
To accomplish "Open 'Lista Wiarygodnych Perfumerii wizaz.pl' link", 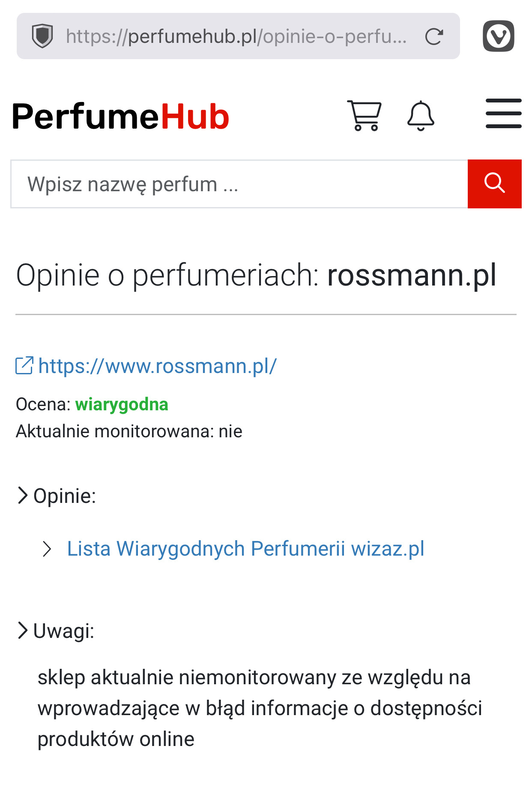I will [245, 548].
